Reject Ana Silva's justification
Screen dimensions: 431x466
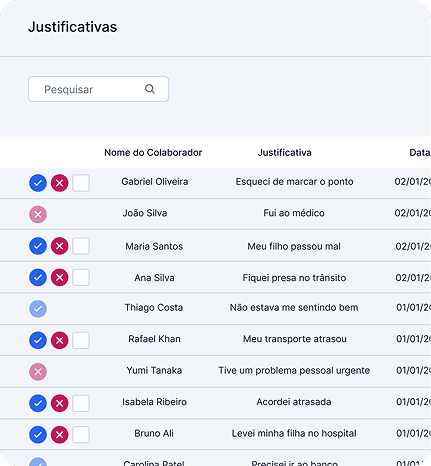click(x=59, y=277)
